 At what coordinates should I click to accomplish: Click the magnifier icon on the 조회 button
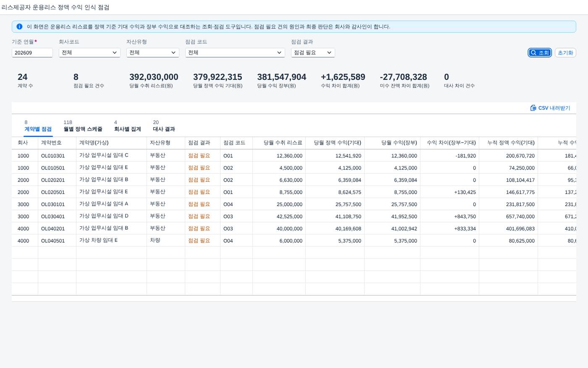pyautogui.click(x=533, y=53)
